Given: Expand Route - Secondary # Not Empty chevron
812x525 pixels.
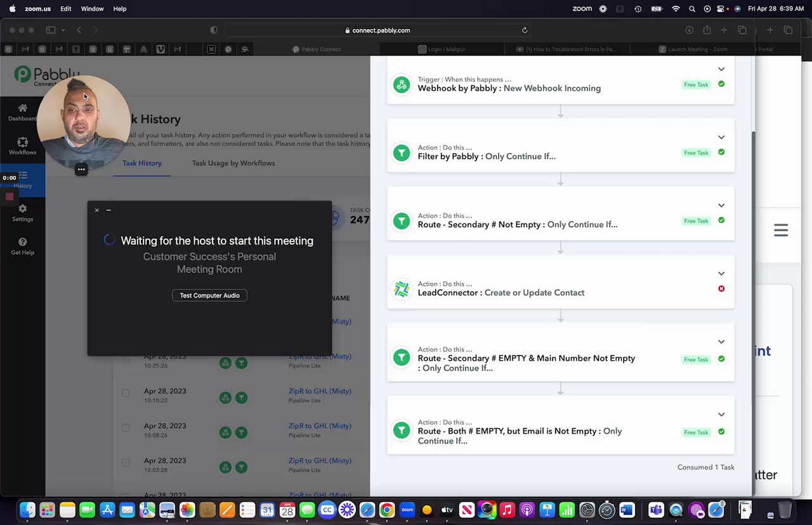Looking at the screenshot, I should [721, 206].
